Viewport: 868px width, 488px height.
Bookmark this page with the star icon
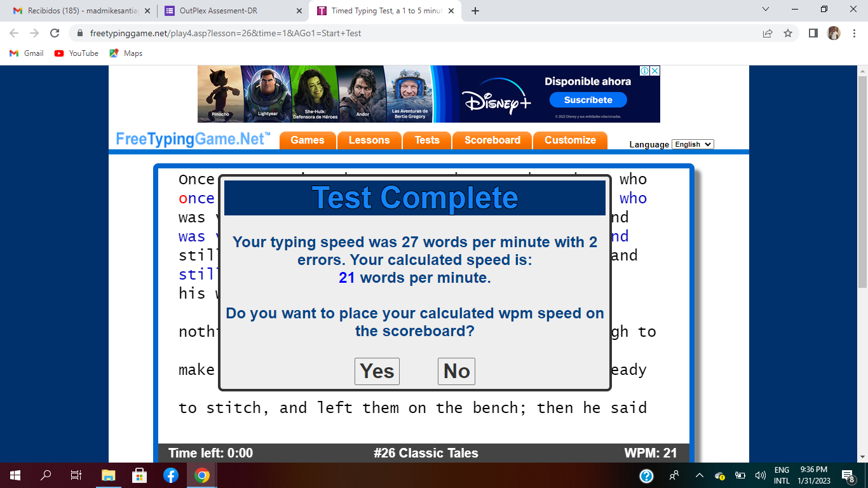[x=788, y=33]
